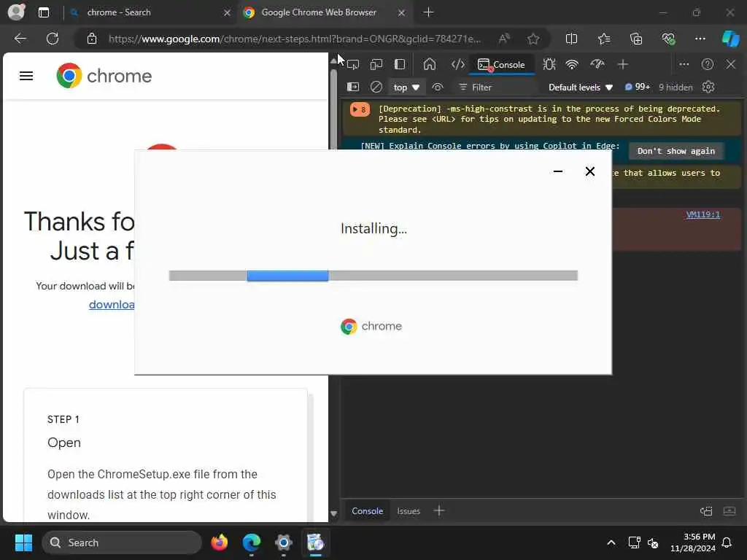The width and height of the screenshot is (747, 560).
Task: Open DevTools customize ellipsis menu
Action: pos(684,64)
